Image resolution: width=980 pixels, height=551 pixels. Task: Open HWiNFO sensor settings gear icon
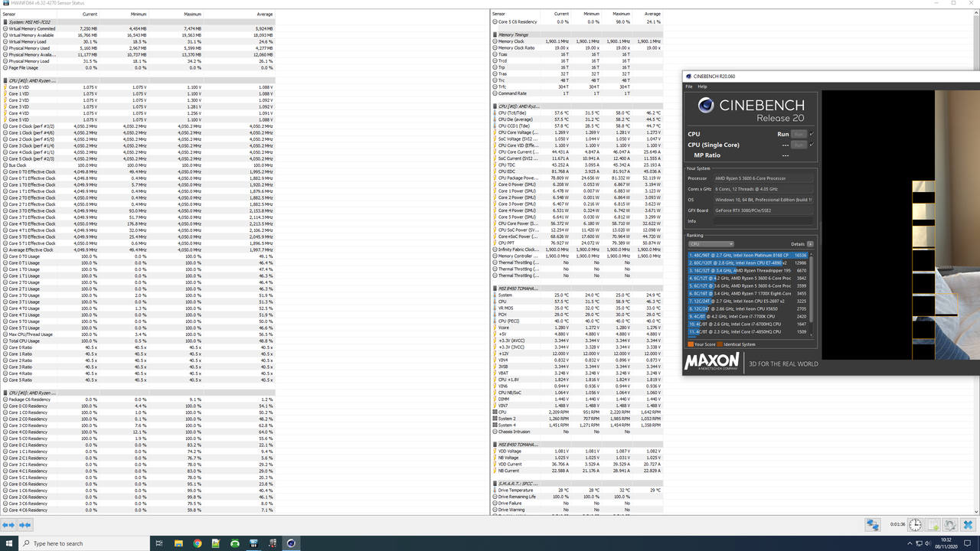point(950,525)
